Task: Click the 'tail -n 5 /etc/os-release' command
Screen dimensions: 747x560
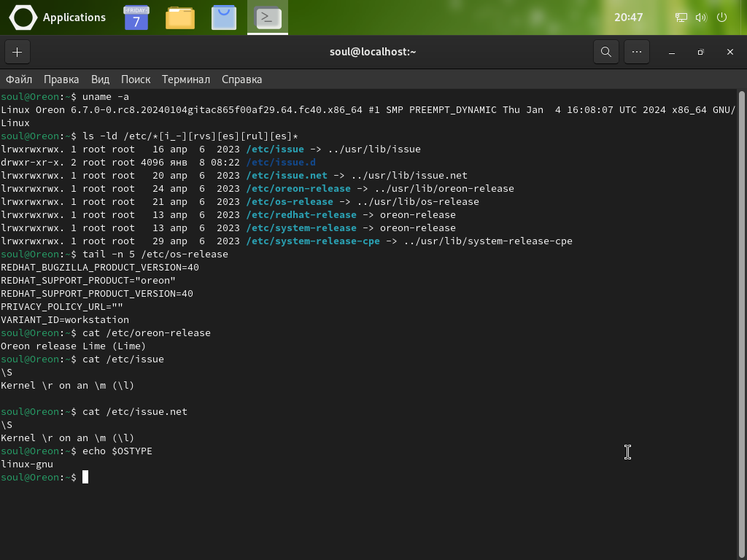Action: coord(155,254)
